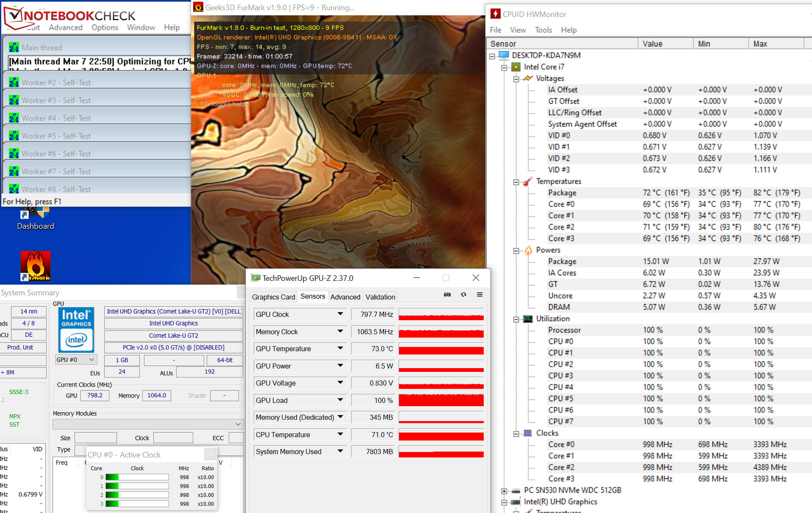
Task: Open the Memory Clock sensor dropdown
Action: [340, 331]
